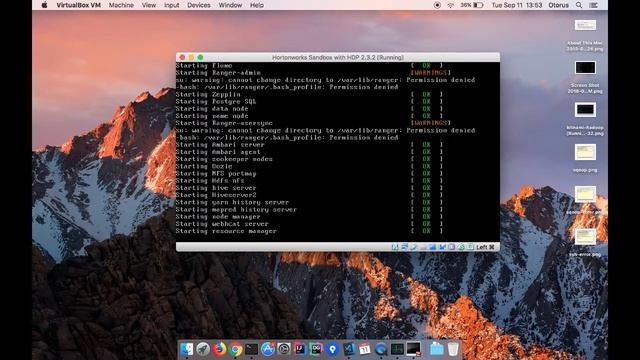Click the 'Starting Postgre SQL' terminal line
The height and width of the screenshot is (360, 640).
(x=216, y=102)
